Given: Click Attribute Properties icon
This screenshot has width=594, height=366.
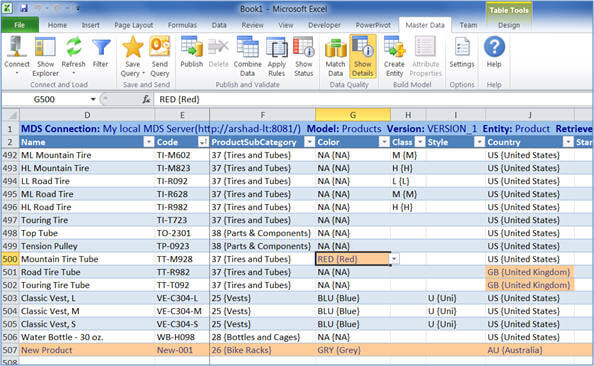Looking at the screenshot, I should tap(425, 47).
